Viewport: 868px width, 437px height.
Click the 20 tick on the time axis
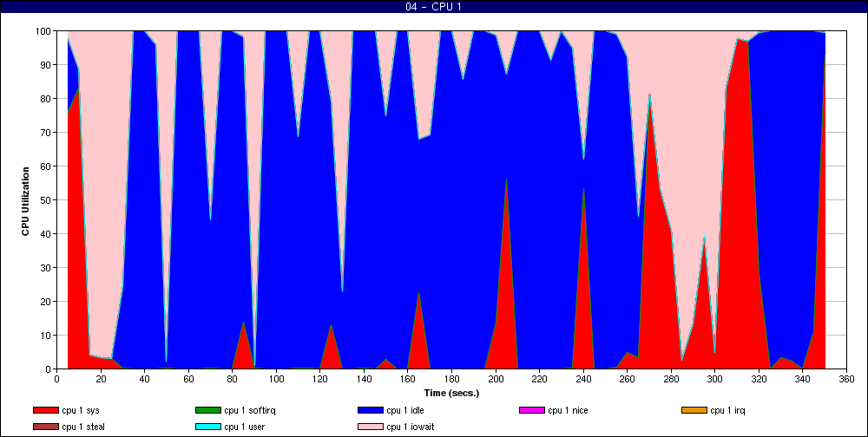tap(101, 379)
